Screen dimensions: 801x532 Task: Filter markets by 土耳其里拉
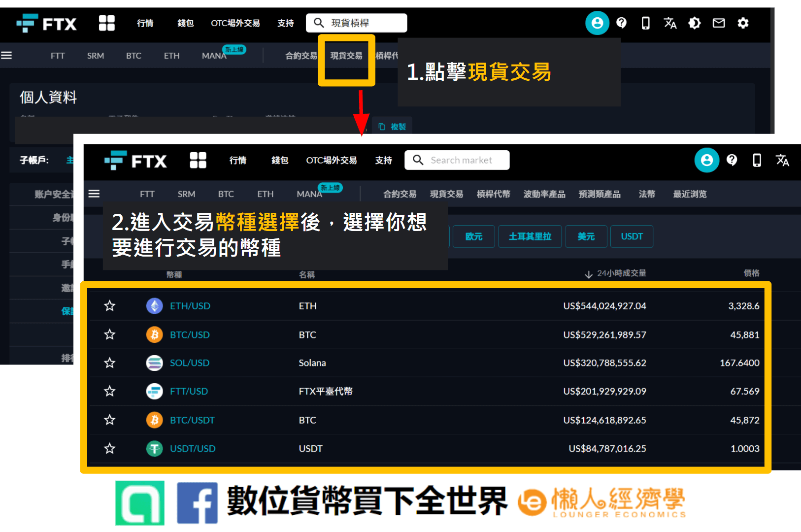(x=530, y=236)
